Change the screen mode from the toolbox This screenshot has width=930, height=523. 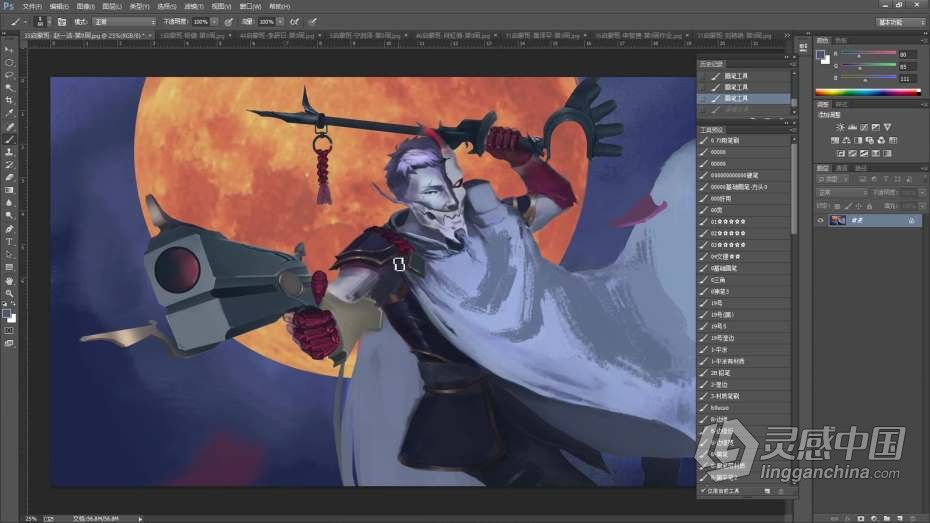9,343
